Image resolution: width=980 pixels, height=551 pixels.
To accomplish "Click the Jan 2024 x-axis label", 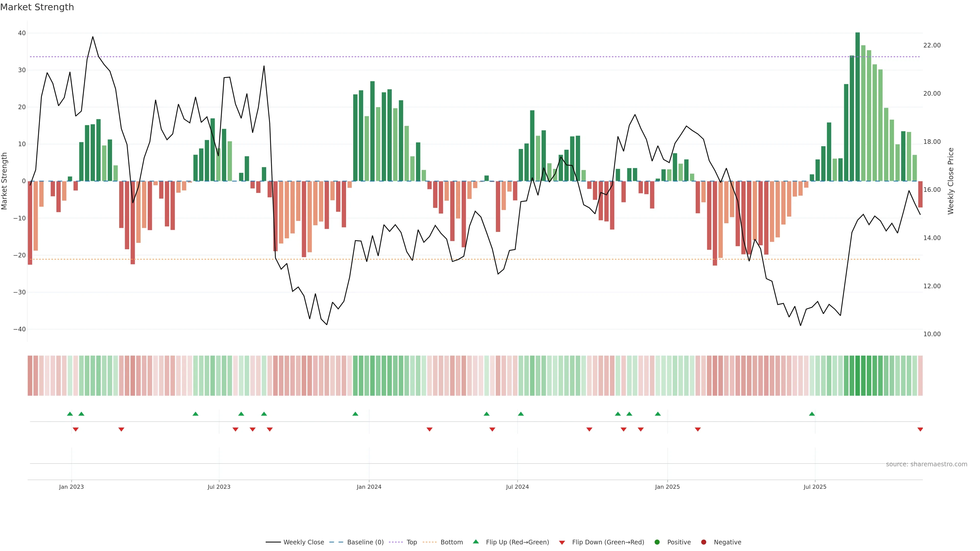I will click(x=369, y=487).
